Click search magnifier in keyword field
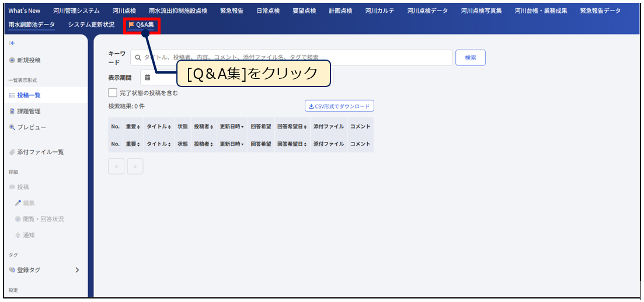The height and width of the screenshot is (302, 644). click(138, 58)
